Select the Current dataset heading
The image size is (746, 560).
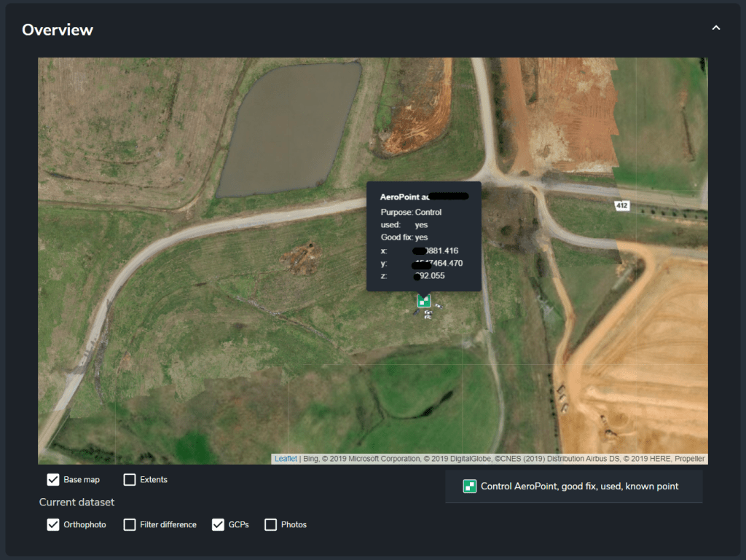pos(76,502)
